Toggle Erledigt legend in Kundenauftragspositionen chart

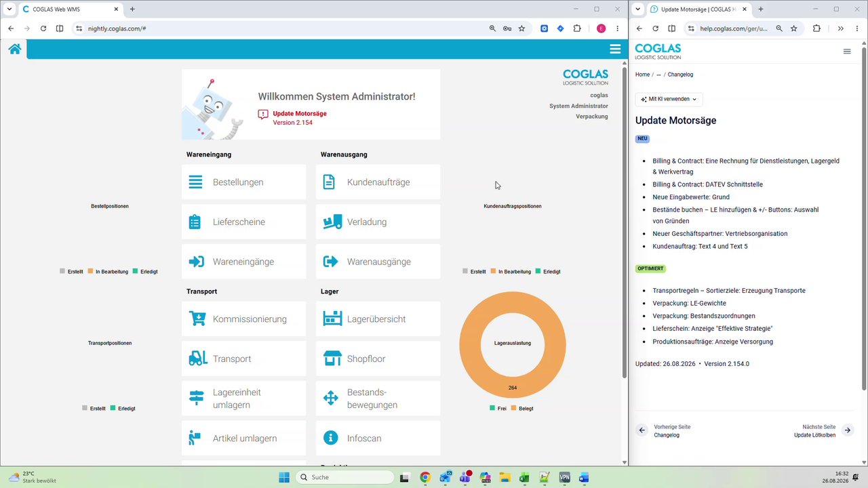(549, 271)
